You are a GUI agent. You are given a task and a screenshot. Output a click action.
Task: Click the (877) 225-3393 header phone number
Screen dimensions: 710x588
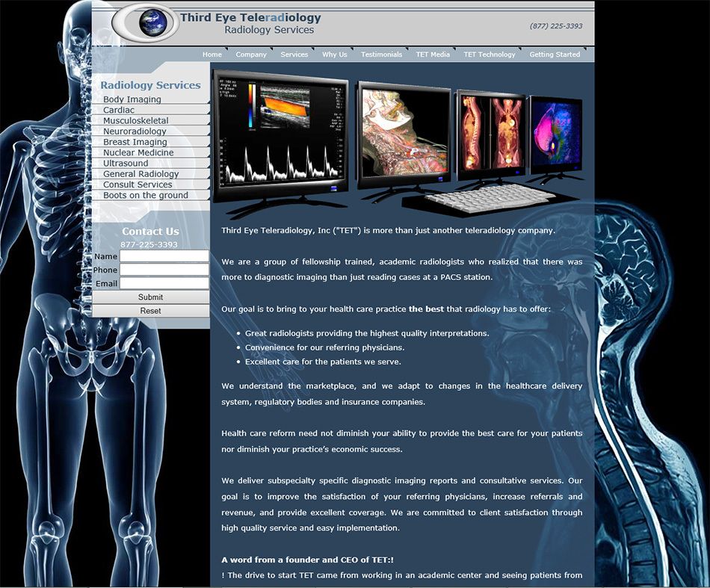[x=556, y=26]
